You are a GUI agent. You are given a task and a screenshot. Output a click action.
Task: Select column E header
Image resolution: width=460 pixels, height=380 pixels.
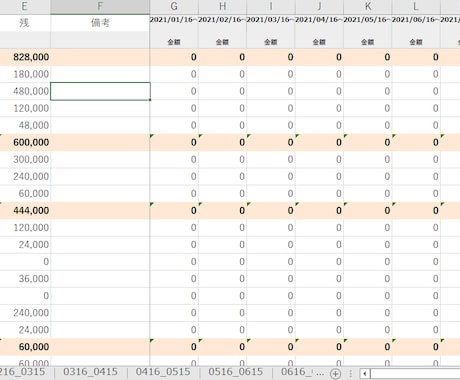(25, 6)
